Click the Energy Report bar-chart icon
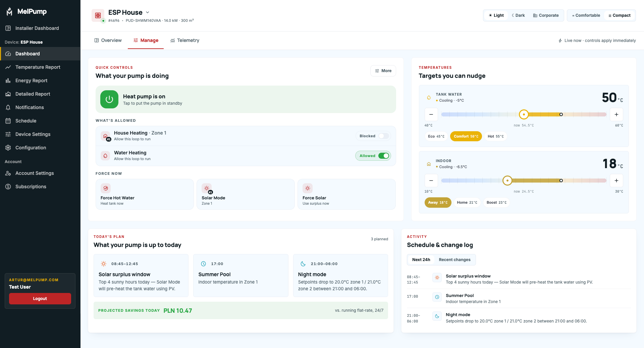The image size is (644, 348). coord(8,81)
